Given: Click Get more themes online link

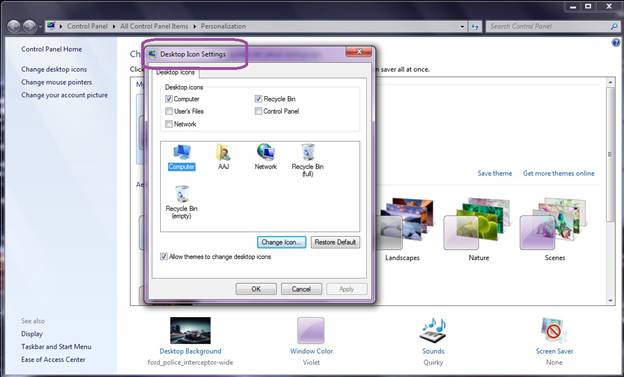Looking at the screenshot, I should [559, 173].
